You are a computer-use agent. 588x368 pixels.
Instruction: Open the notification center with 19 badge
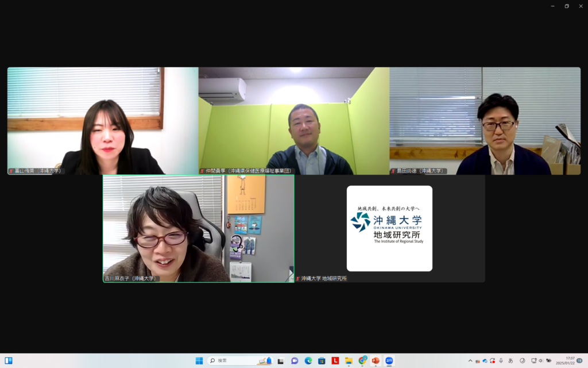click(579, 361)
